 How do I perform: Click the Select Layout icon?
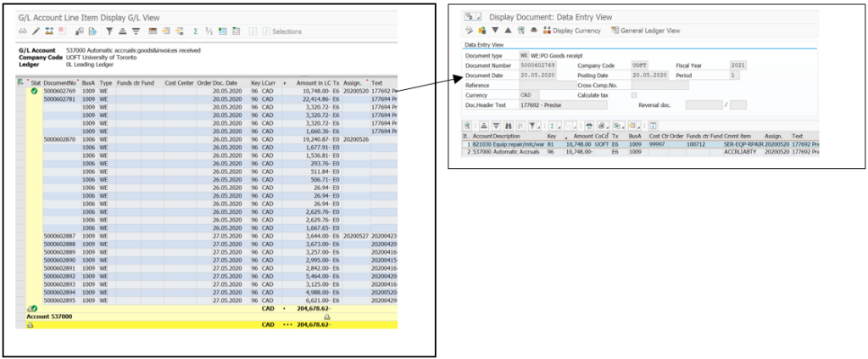pos(165,31)
